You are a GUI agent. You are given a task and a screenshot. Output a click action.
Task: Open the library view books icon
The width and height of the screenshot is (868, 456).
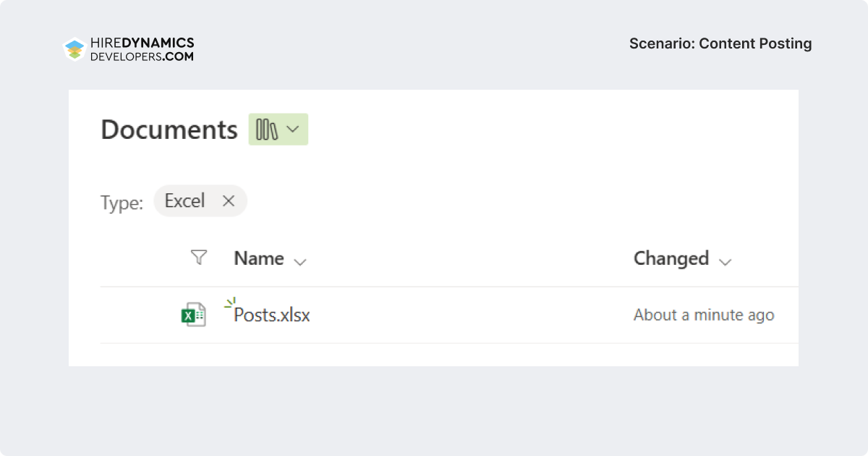pos(268,130)
